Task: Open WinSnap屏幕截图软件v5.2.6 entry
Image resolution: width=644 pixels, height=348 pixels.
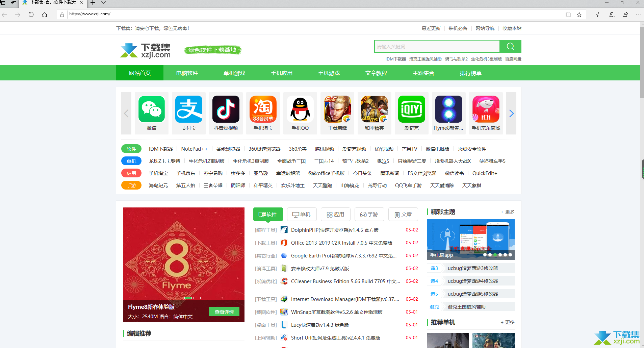Action: pyautogui.click(x=337, y=312)
